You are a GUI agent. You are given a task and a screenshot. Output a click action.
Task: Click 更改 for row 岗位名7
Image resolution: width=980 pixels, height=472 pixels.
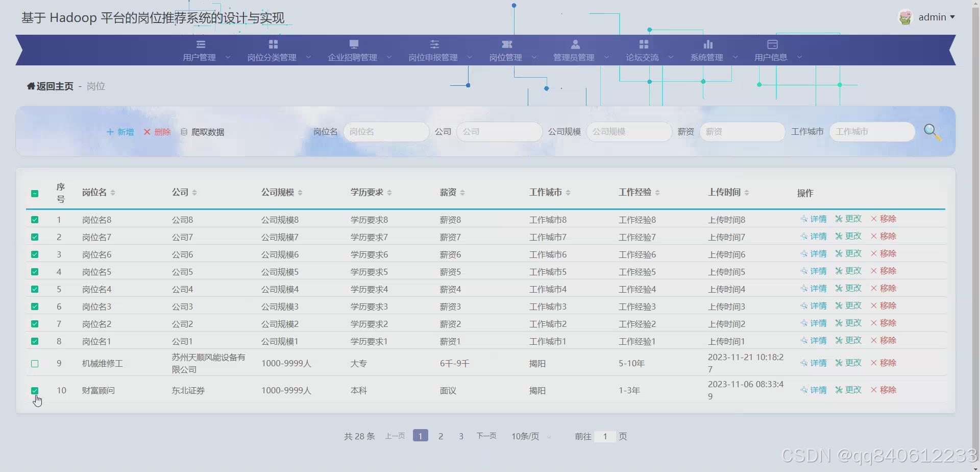coord(848,237)
